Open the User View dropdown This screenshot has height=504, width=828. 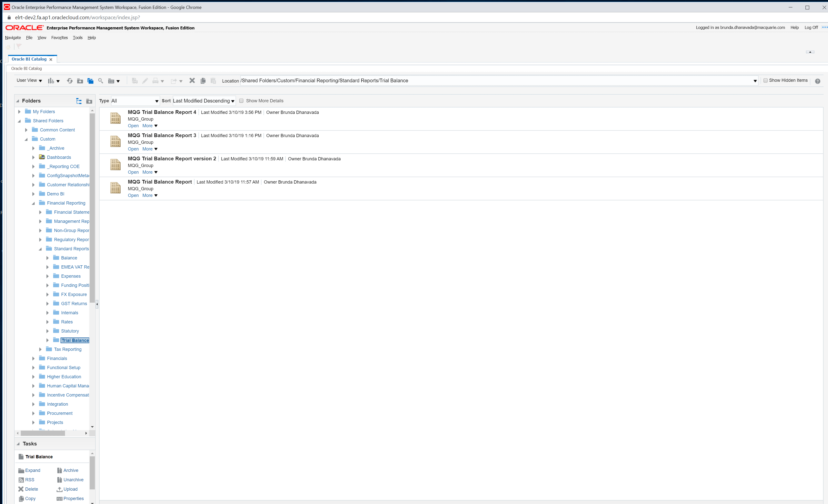click(x=29, y=80)
